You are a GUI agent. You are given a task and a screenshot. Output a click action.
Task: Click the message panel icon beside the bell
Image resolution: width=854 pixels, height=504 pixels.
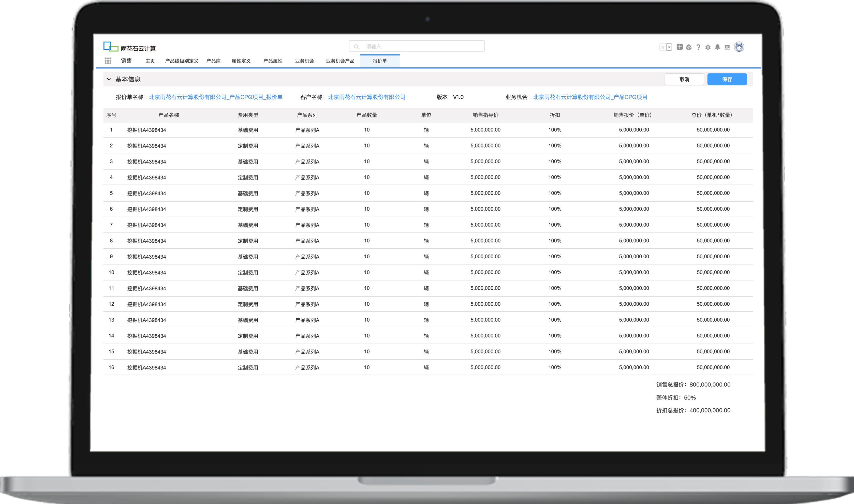[727, 47]
